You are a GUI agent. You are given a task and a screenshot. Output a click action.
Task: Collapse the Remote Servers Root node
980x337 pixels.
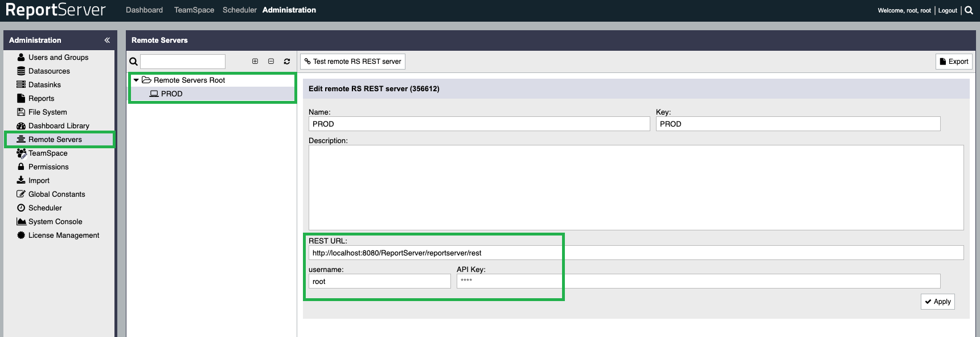tap(136, 80)
